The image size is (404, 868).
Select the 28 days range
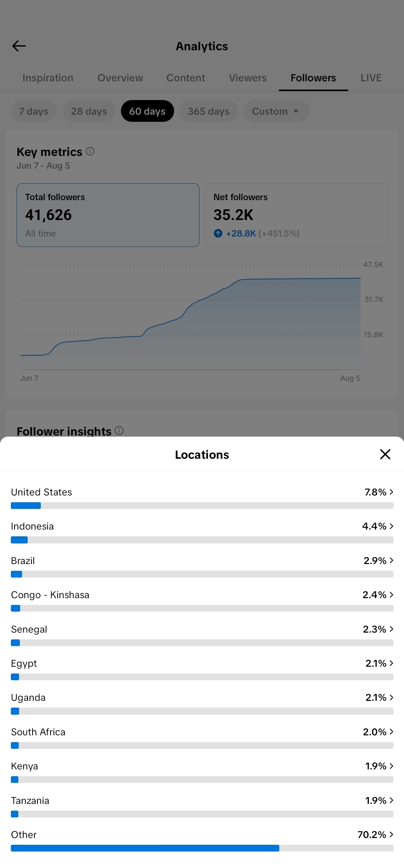pyautogui.click(x=89, y=111)
